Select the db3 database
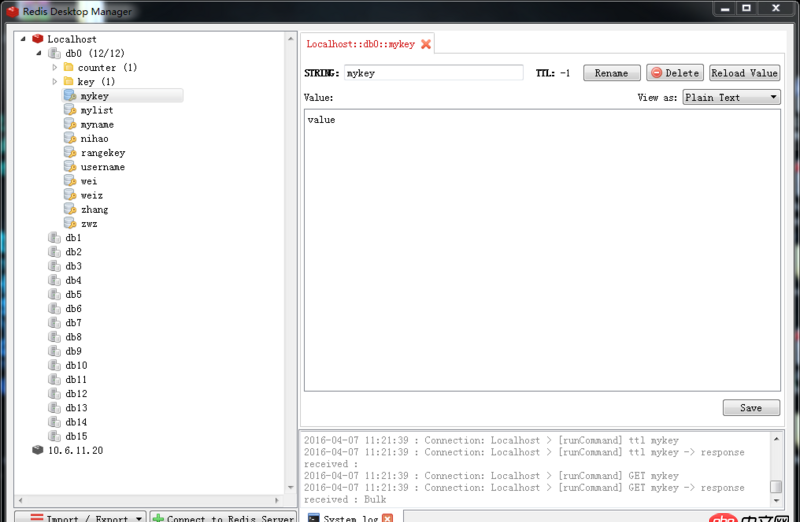This screenshot has width=800, height=522. (x=73, y=266)
